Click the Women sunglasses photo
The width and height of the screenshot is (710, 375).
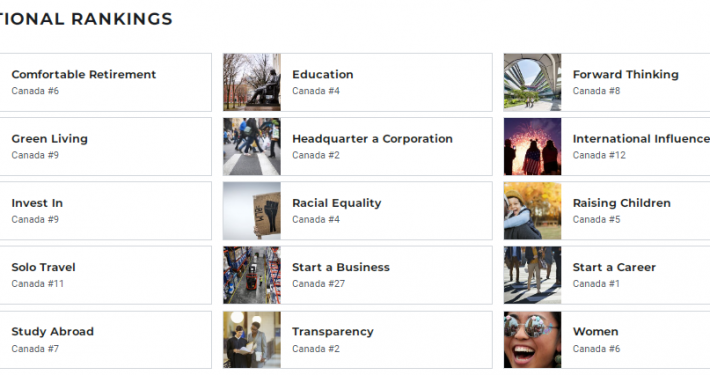(532, 340)
